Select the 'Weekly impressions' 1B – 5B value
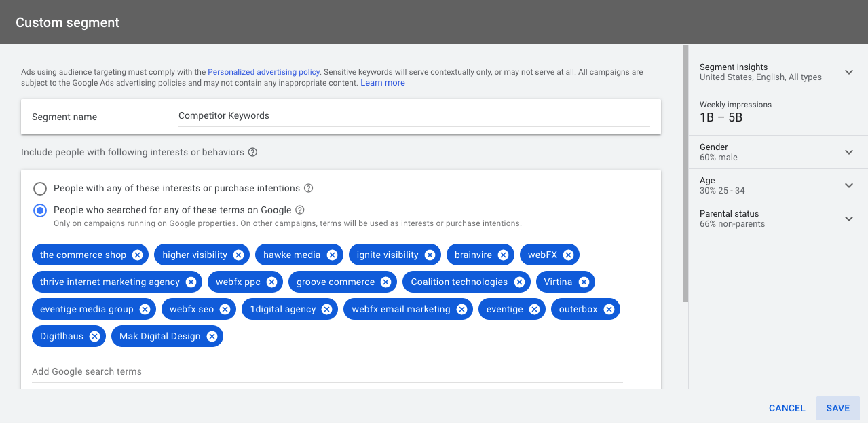 721,117
